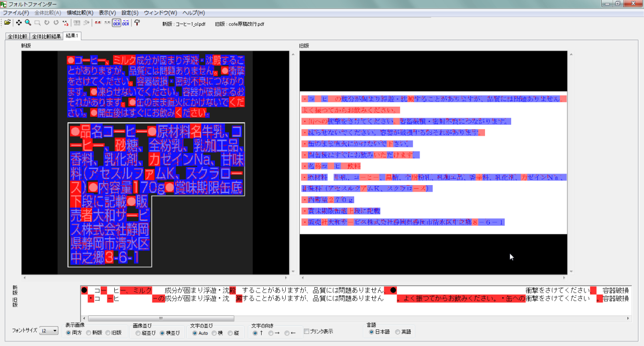Select the 結果1 tab

click(x=72, y=36)
